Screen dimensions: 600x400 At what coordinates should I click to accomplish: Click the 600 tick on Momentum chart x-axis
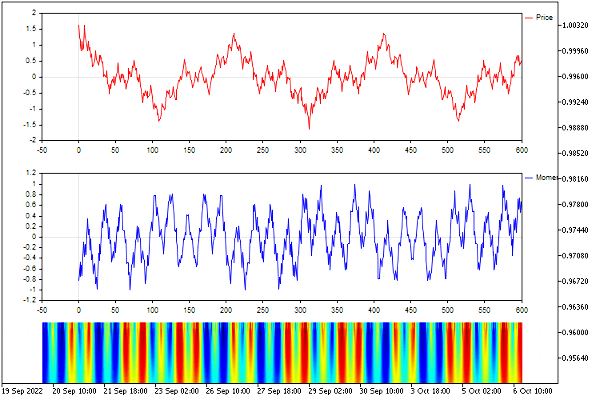520,309
